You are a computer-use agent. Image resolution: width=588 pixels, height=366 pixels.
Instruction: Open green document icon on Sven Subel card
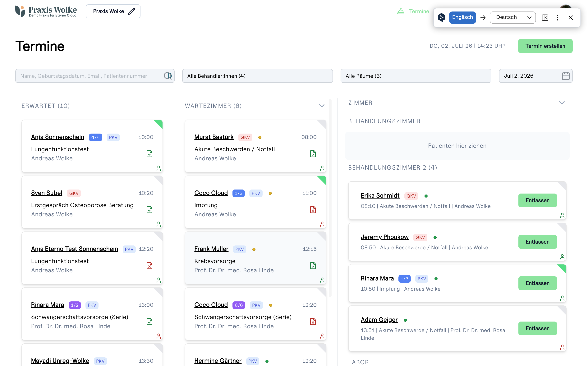coord(150,210)
